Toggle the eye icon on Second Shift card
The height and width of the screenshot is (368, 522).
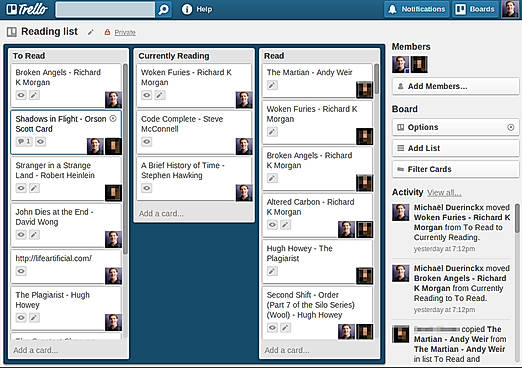(x=272, y=328)
